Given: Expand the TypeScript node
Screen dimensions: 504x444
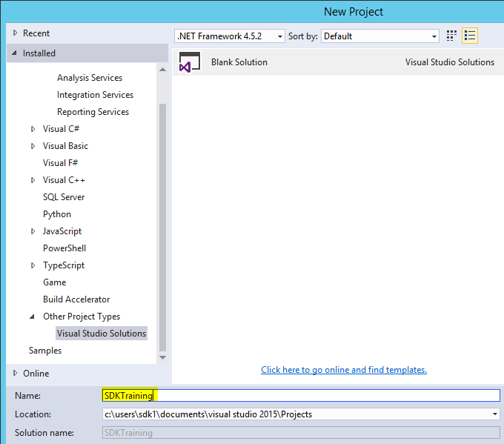Looking at the screenshot, I should coord(33,265).
